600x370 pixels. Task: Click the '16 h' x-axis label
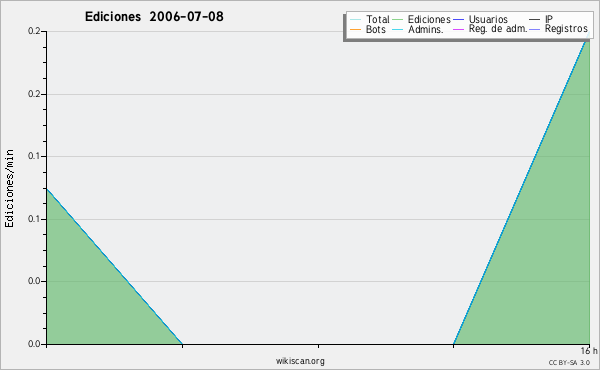pyautogui.click(x=589, y=351)
